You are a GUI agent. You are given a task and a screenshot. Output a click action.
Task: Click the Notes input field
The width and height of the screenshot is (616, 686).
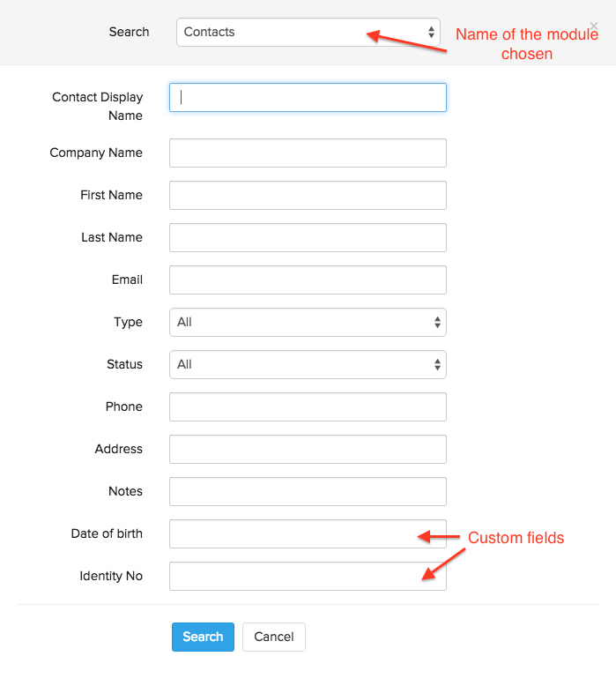click(x=308, y=492)
